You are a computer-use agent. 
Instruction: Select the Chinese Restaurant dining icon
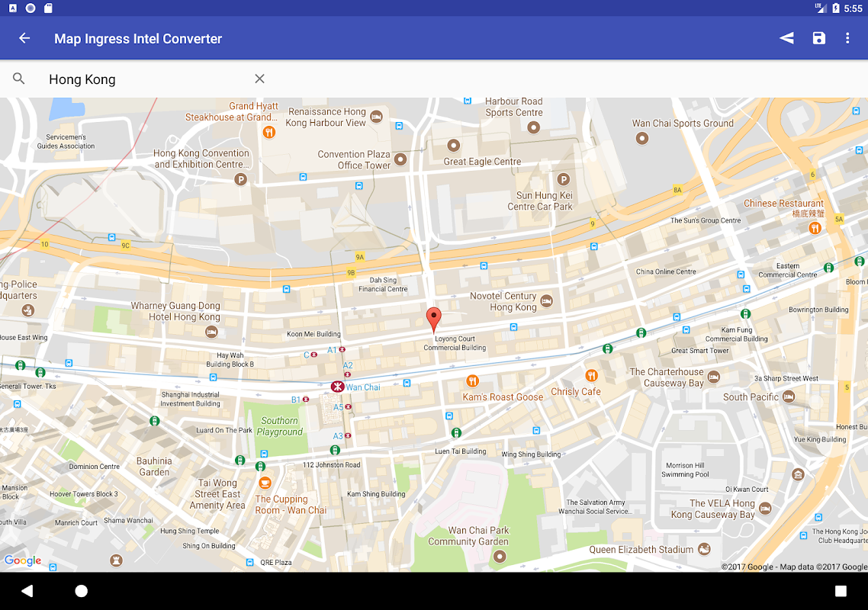tap(815, 228)
